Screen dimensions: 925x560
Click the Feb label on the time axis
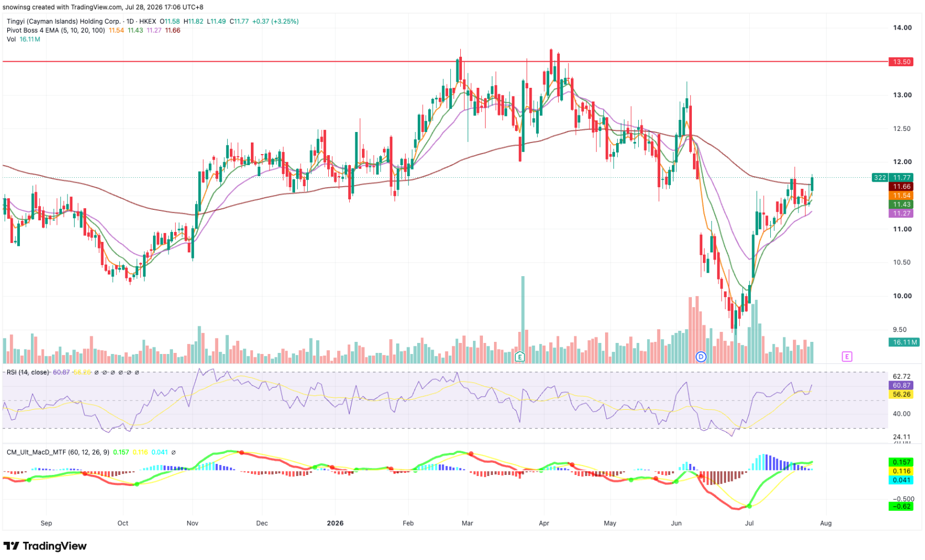pyautogui.click(x=408, y=523)
